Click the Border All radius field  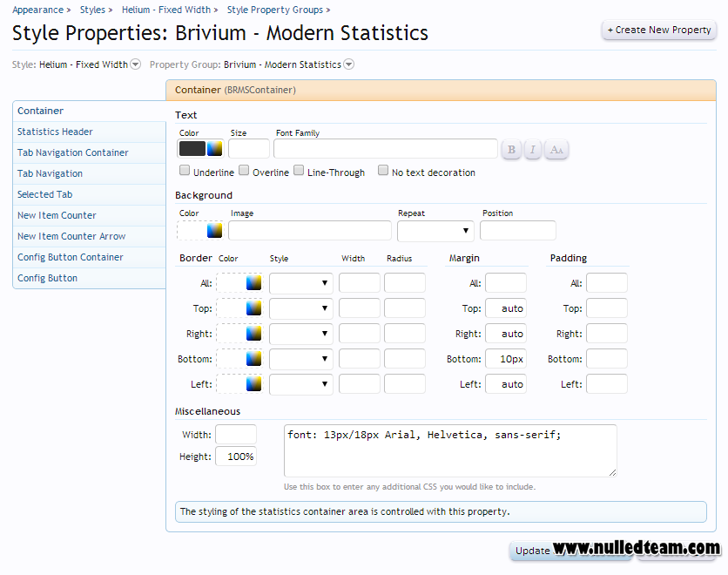coord(405,283)
